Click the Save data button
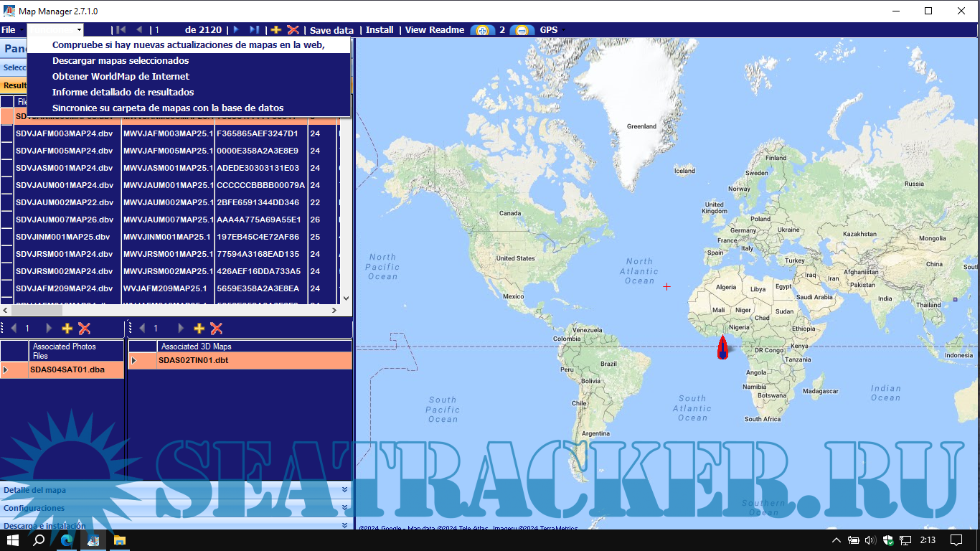This screenshot has height=551, width=980. coord(331,30)
